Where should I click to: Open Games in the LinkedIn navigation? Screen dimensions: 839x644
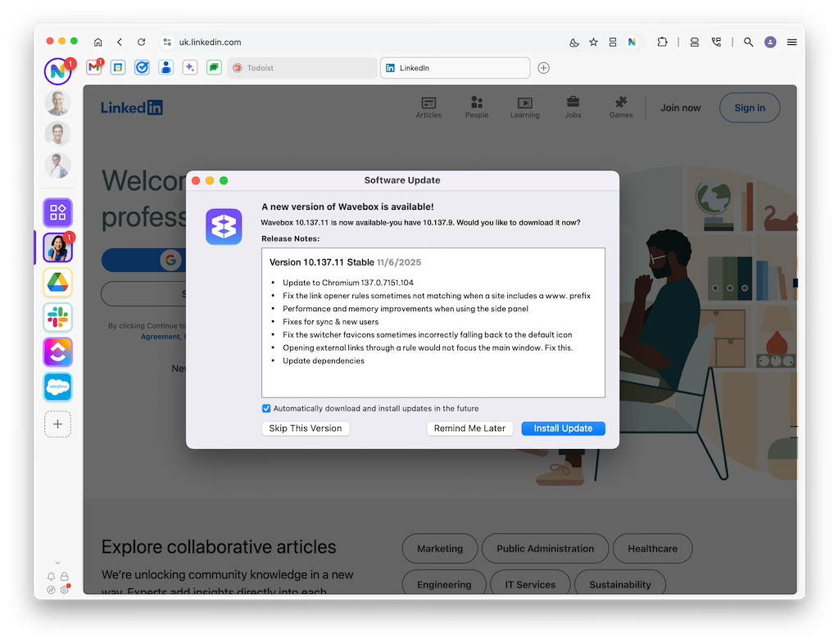pyautogui.click(x=621, y=107)
